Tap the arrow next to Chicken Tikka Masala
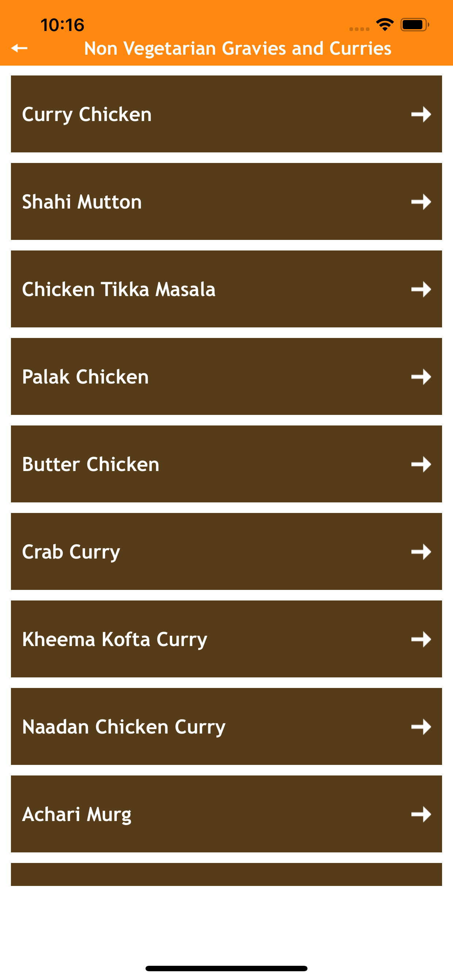This screenshot has width=453, height=980. [421, 289]
